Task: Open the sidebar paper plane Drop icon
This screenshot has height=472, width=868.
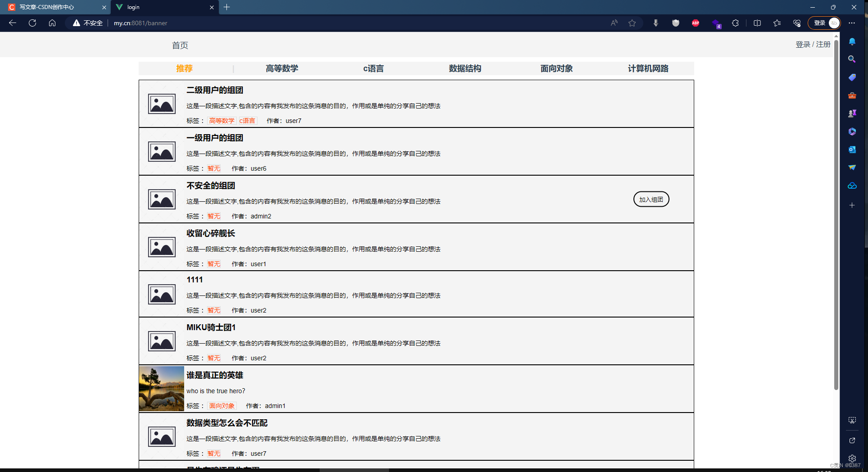Action: [852, 168]
